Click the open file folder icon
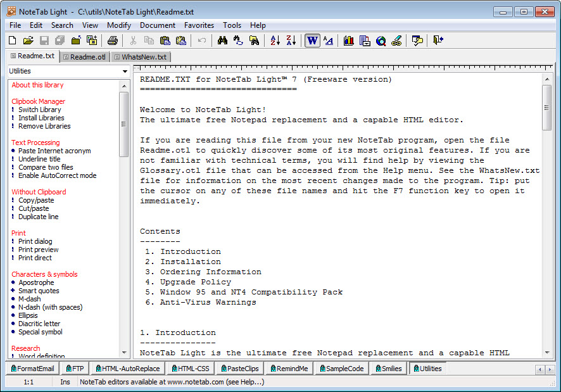The image size is (561, 392). point(28,41)
